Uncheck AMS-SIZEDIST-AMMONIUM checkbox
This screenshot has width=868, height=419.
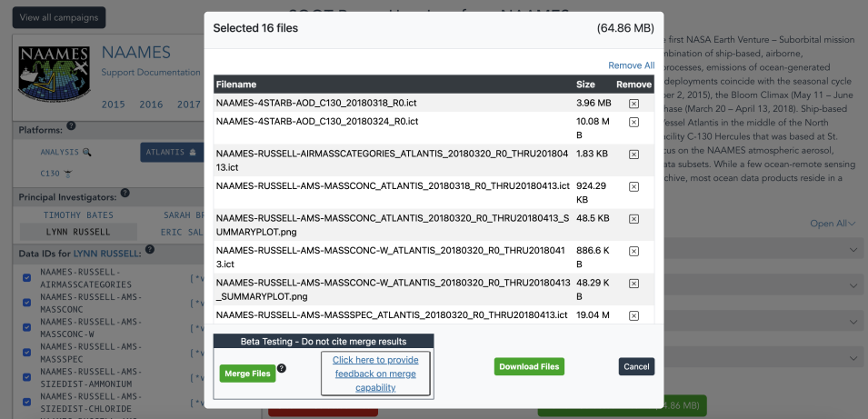pos(26,377)
